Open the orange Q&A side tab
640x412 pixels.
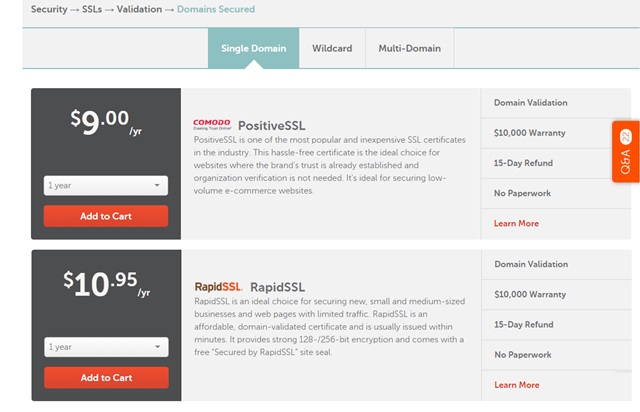point(626,151)
